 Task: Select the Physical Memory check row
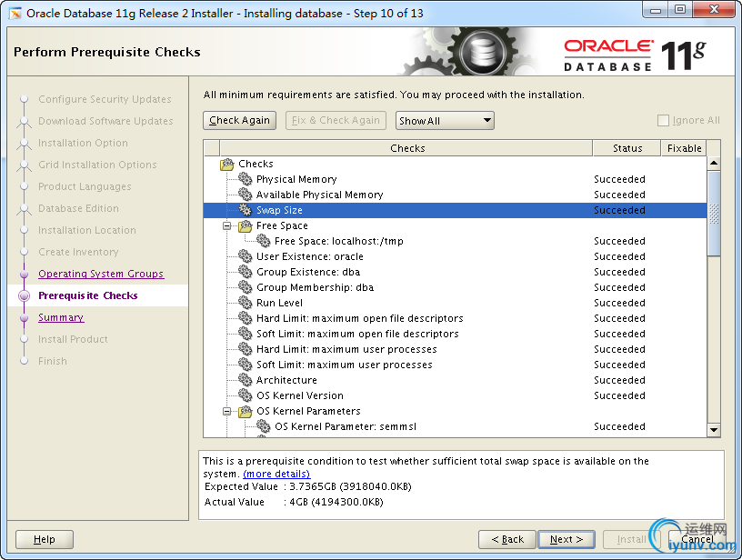[456, 179]
